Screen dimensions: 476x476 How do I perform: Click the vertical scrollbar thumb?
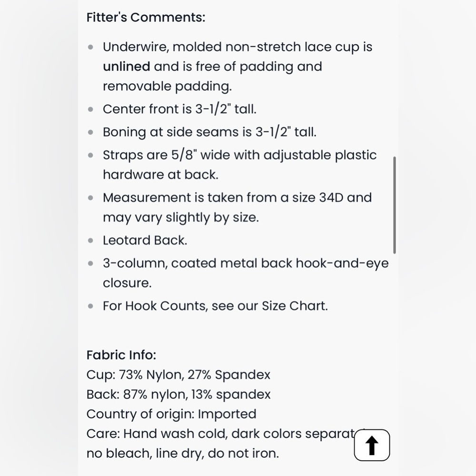click(x=394, y=205)
